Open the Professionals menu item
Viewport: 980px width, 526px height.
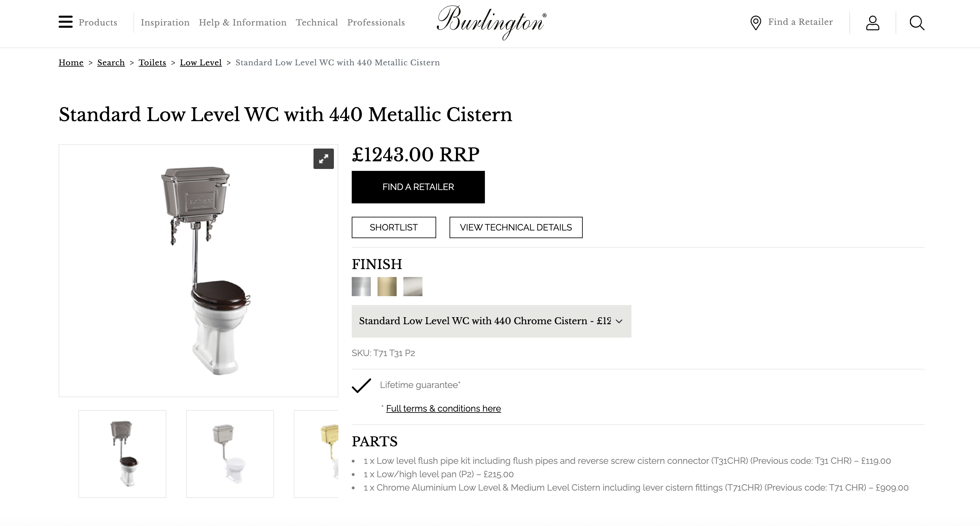(376, 22)
